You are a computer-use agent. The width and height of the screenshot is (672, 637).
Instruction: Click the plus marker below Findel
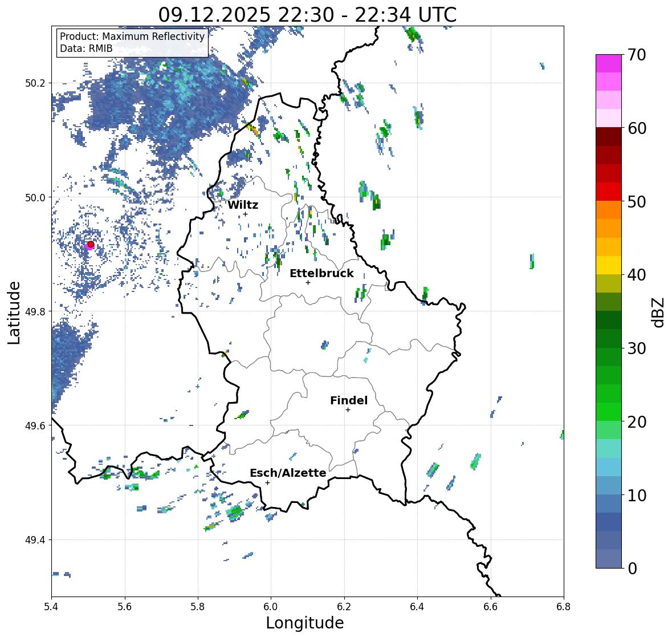pos(348,410)
